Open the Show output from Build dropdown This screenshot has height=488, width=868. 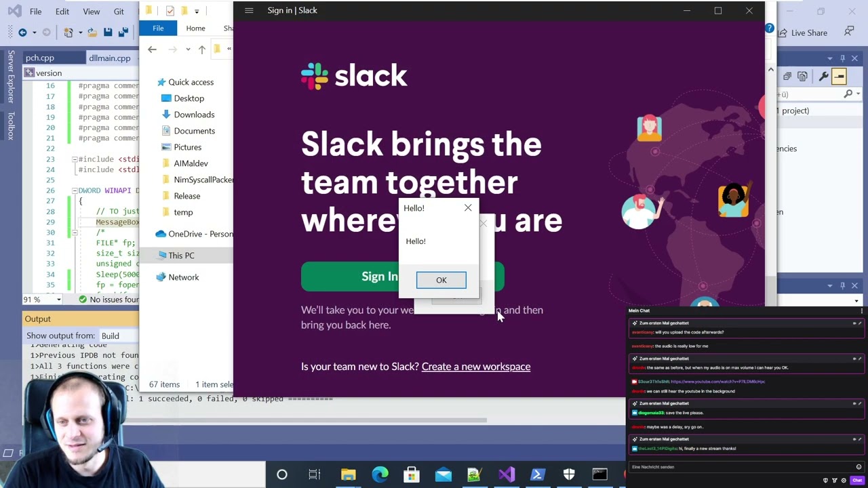click(x=119, y=335)
